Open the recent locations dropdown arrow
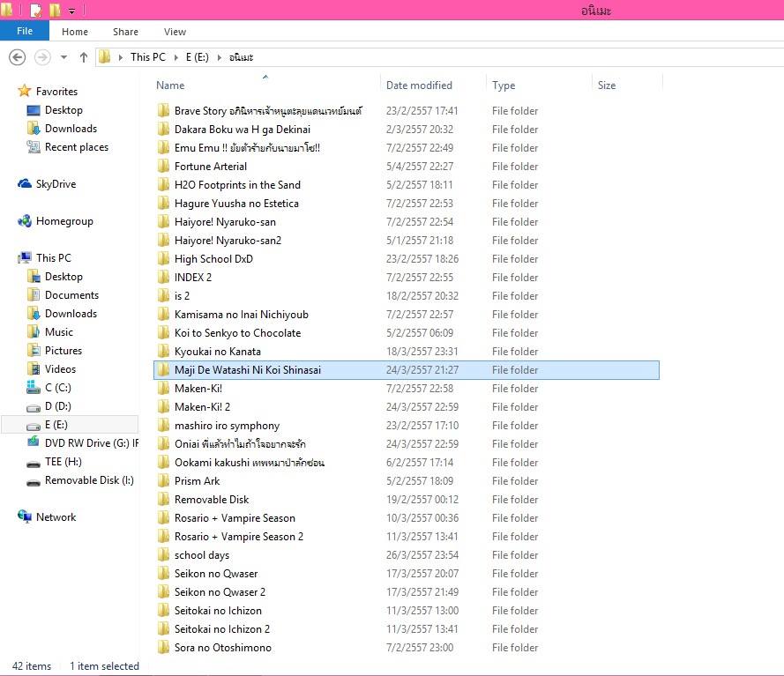Viewport: 784px width, 676px height. [x=63, y=57]
